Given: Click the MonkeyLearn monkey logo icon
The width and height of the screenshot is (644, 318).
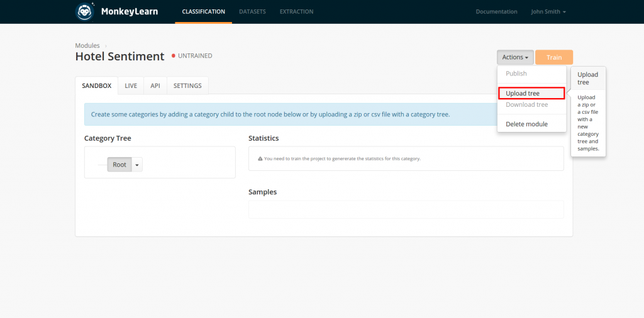Looking at the screenshot, I should [85, 11].
